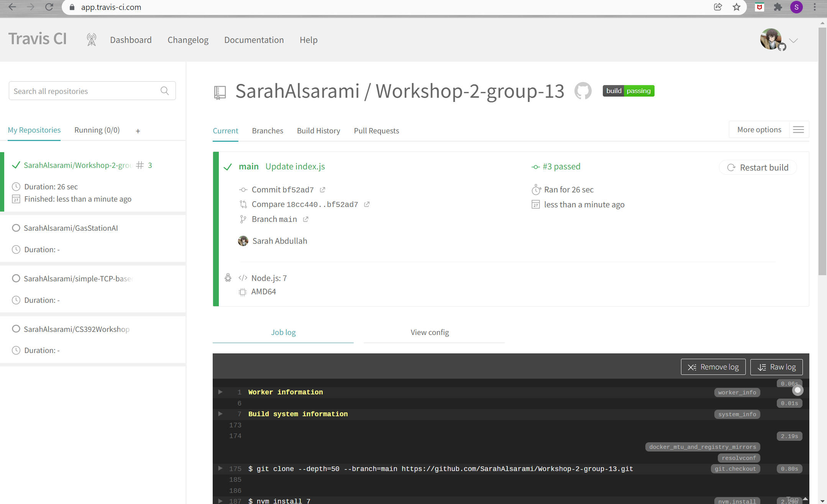The width and height of the screenshot is (827, 504).
Task: Switch to the Pull Requests tab
Action: coord(376,131)
